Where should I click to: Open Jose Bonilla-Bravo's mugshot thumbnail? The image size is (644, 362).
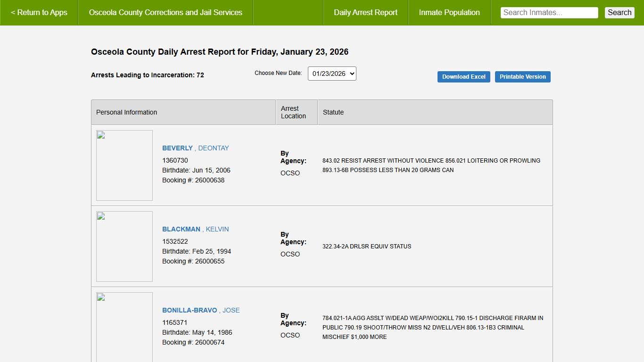tap(124, 327)
